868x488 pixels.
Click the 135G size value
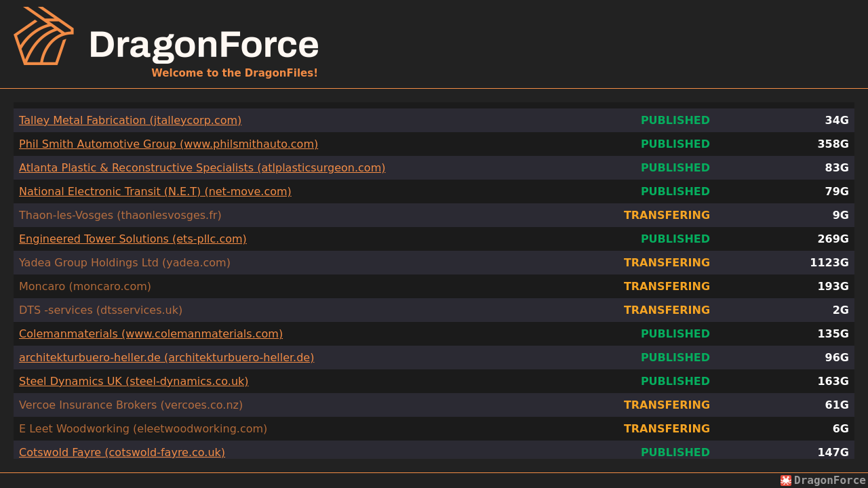pos(833,333)
